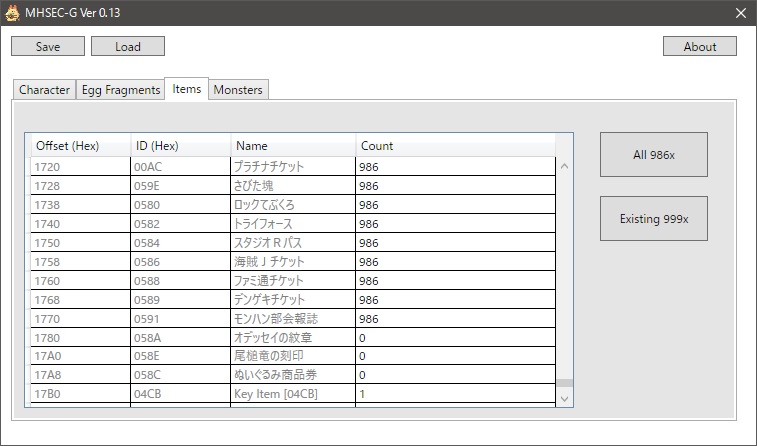Click the Offset (Hex) column header
This screenshot has height=446, width=757.
tap(81, 145)
